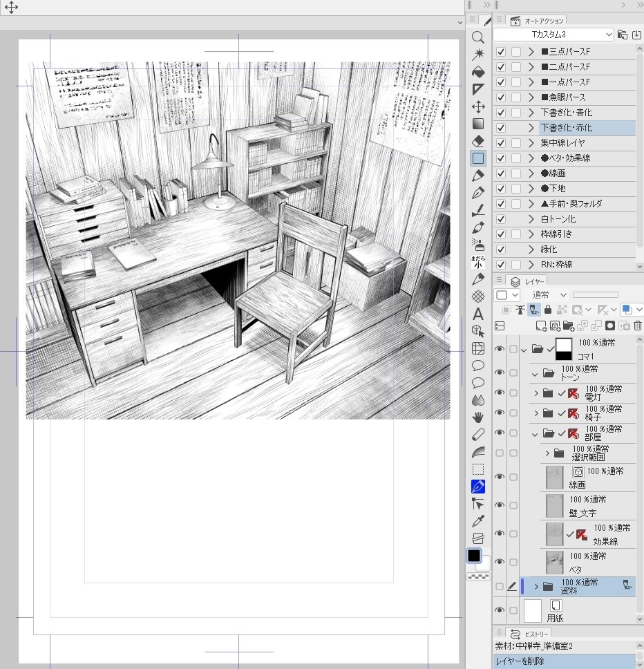This screenshot has height=669, width=644.
Task: Select the 白トーン化 auto action
Action: [558, 219]
